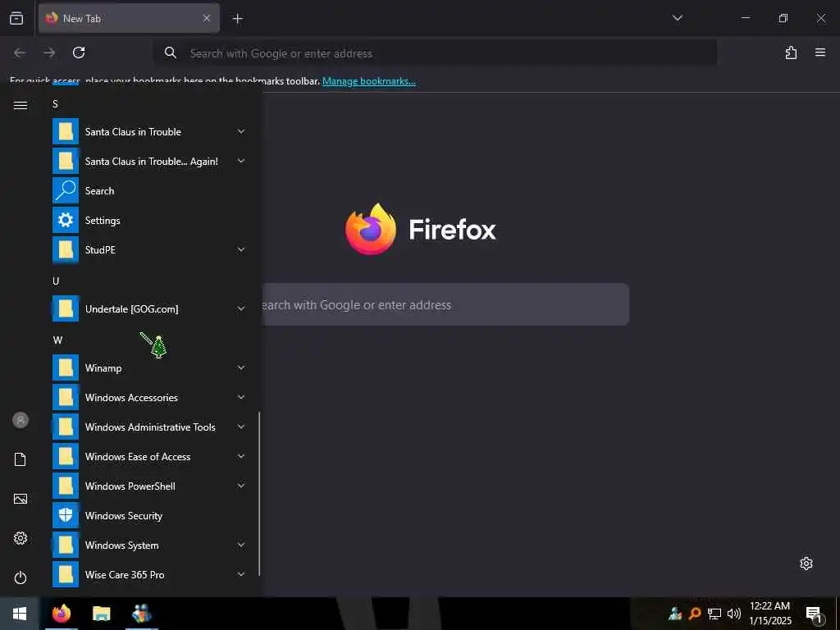
Task: Expand Windows Ease of Access chevron
Action: point(241,456)
